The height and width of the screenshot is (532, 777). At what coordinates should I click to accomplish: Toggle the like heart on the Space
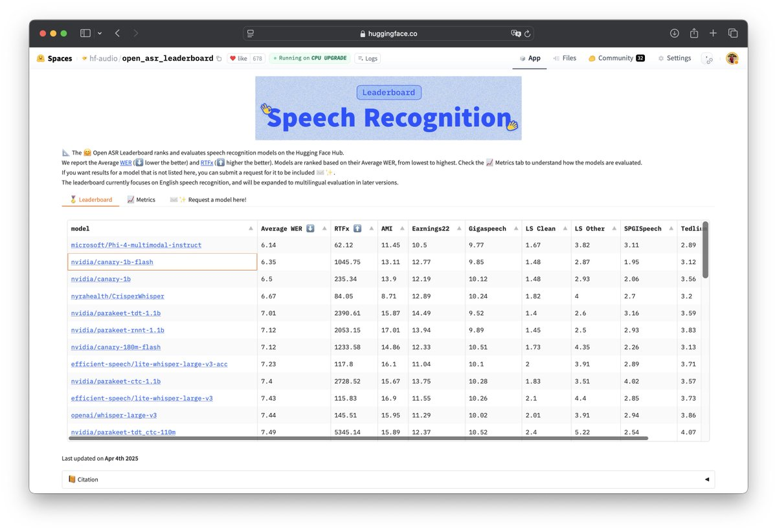point(234,58)
